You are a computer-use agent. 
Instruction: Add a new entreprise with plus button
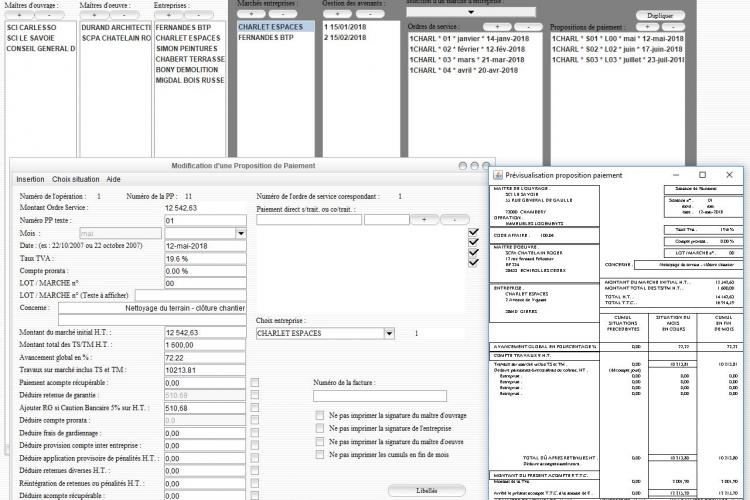(x=169, y=15)
